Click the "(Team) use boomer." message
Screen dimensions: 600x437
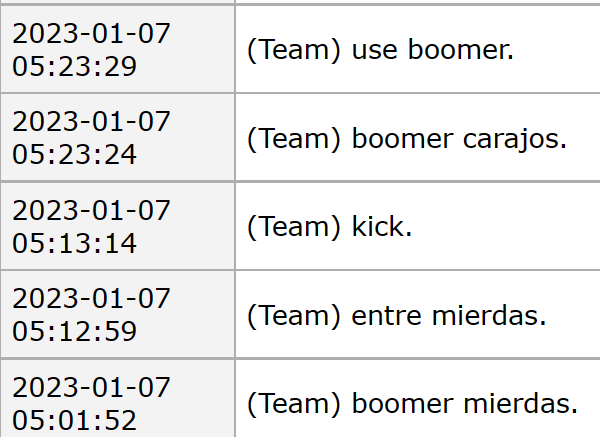point(380,50)
